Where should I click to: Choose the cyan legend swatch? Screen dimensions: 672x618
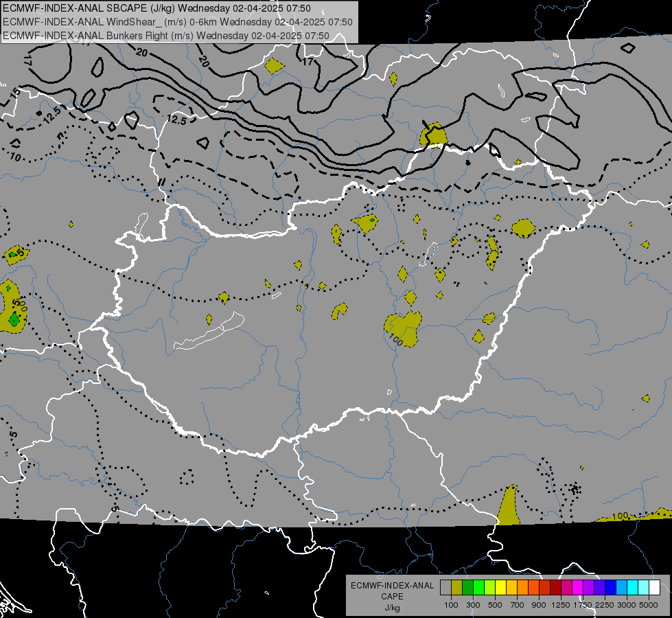pyautogui.click(x=633, y=587)
